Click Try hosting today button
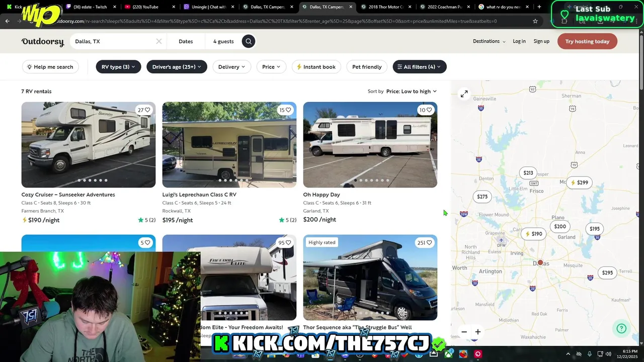The image size is (644, 362). pos(587,41)
